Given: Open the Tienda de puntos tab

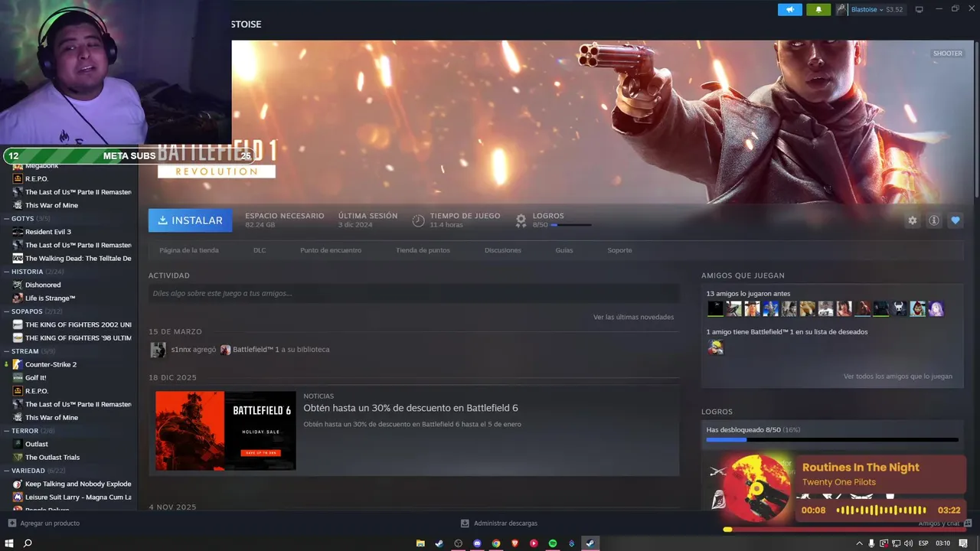Looking at the screenshot, I should 423,250.
